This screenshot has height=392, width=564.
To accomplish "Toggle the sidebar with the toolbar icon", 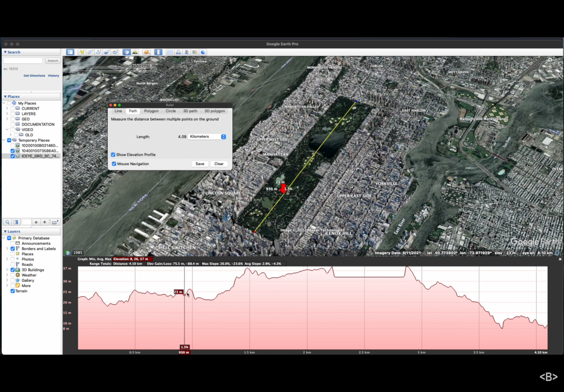I will click(x=70, y=52).
